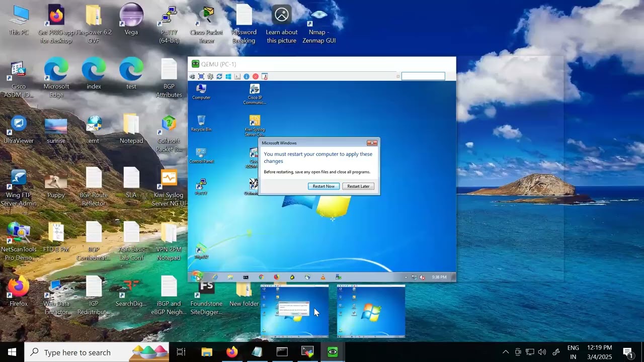The image size is (644, 362).
Task: Click the console prompt icon in QEMU toolbar
Action: click(237, 76)
